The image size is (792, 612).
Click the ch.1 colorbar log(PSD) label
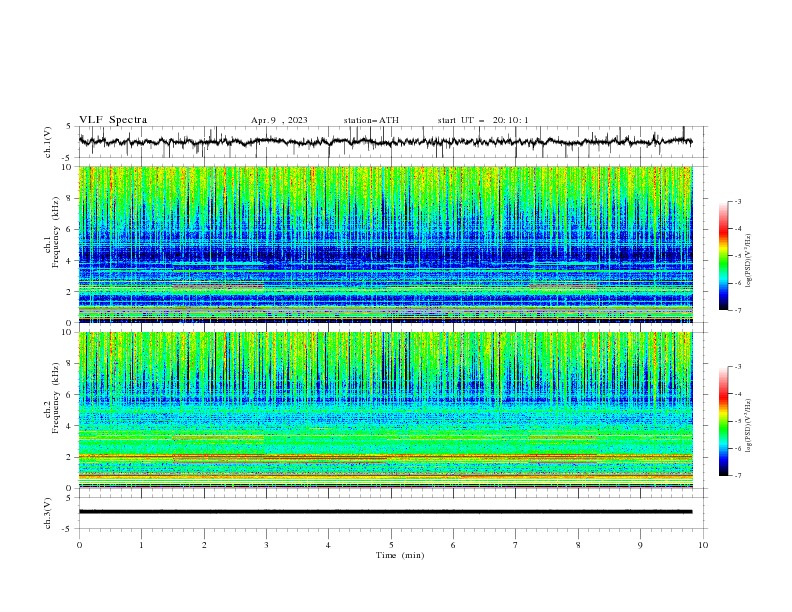(x=748, y=260)
